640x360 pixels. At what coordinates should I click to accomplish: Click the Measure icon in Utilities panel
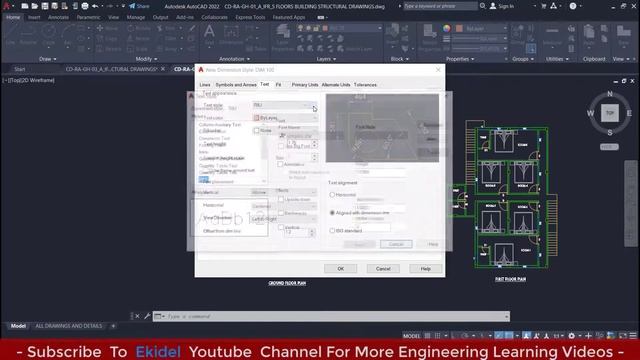552,35
